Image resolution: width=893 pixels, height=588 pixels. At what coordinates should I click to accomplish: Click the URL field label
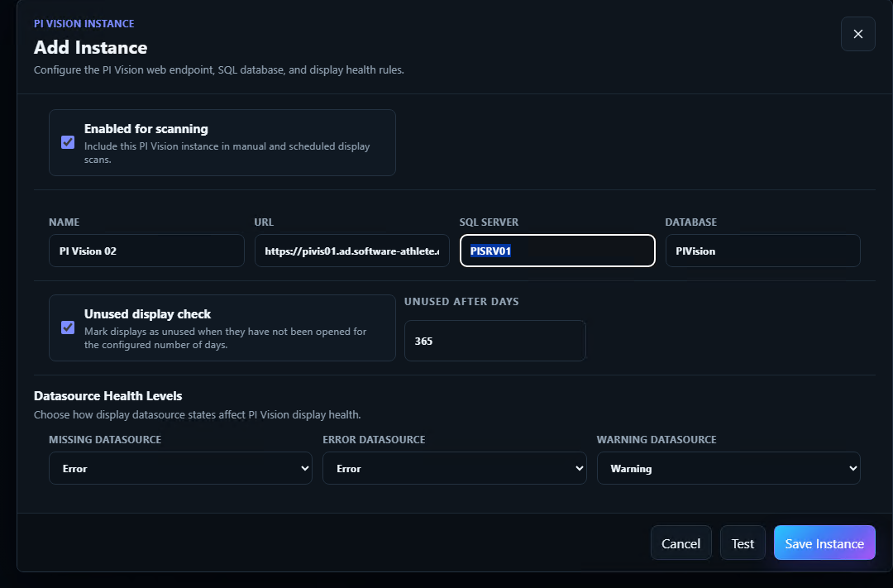click(264, 222)
